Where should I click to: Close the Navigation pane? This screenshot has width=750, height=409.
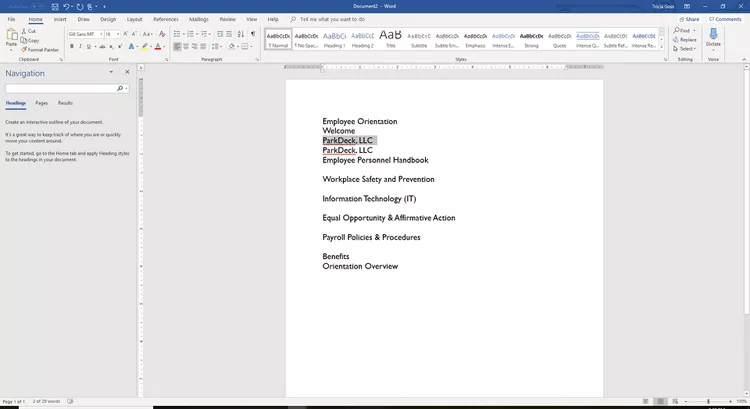127,72
